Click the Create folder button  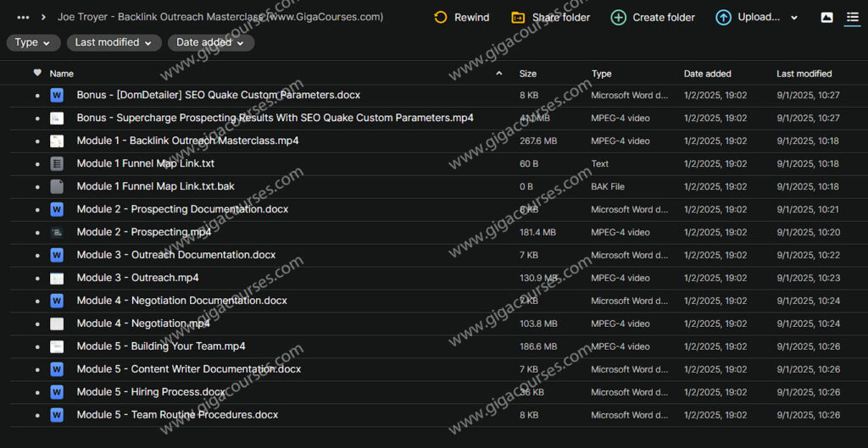click(x=653, y=18)
